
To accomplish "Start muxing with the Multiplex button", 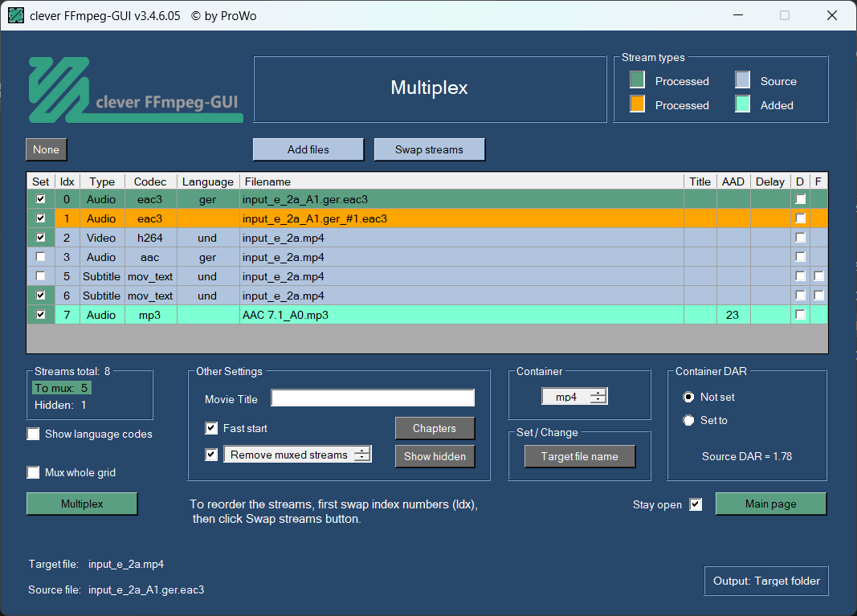I will click(x=82, y=504).
